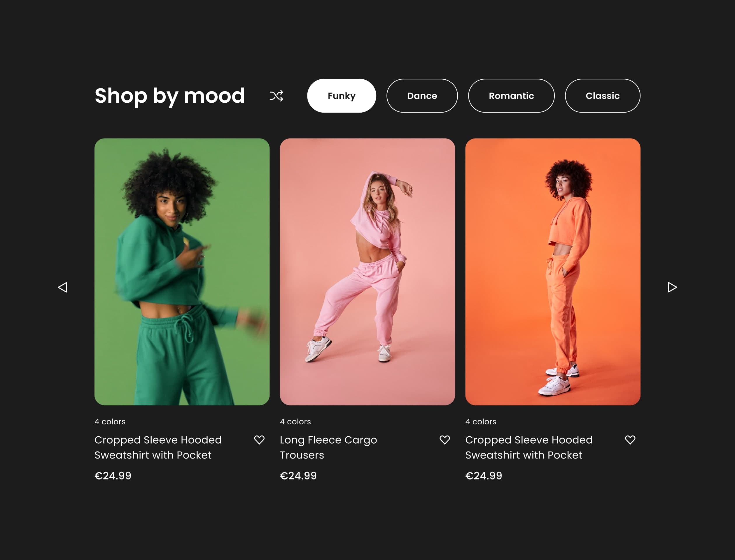Click the left navigation arrow
The height and width of the screenshot is (560, 735).
point(63,287)
